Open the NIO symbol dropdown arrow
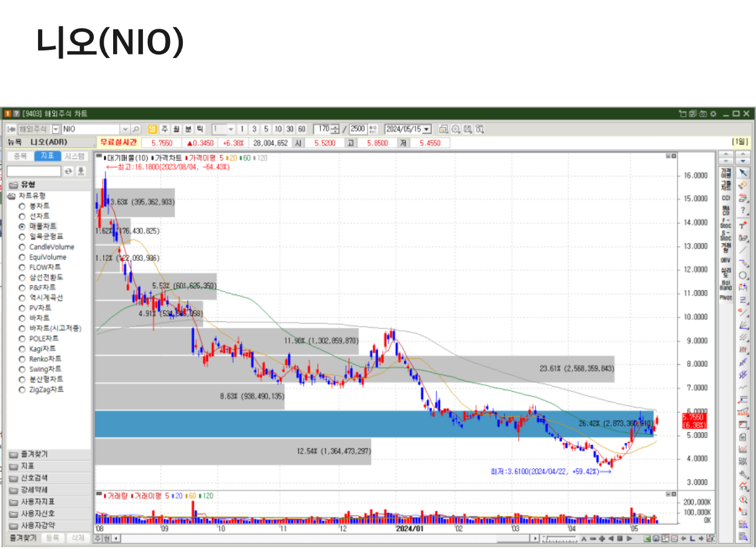Viewport: 756px width, 549px height. point(125,129)
